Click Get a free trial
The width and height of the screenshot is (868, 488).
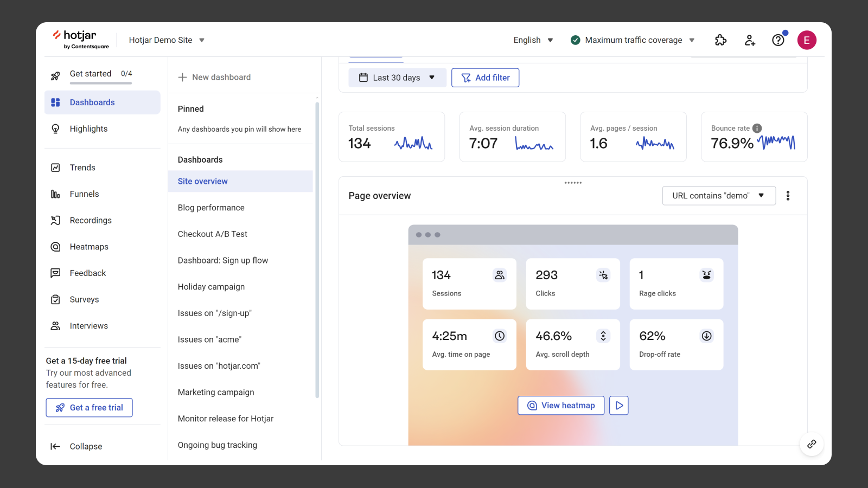[89, 407]
